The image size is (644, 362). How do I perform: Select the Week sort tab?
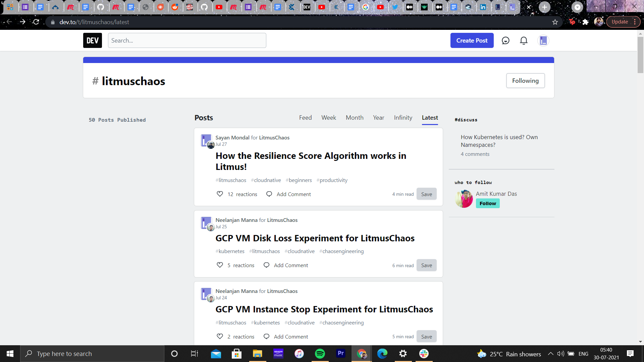(329, 118)
